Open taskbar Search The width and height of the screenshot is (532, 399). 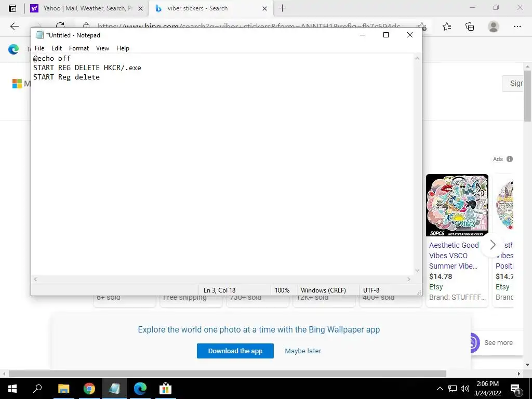tap(37, 389)
